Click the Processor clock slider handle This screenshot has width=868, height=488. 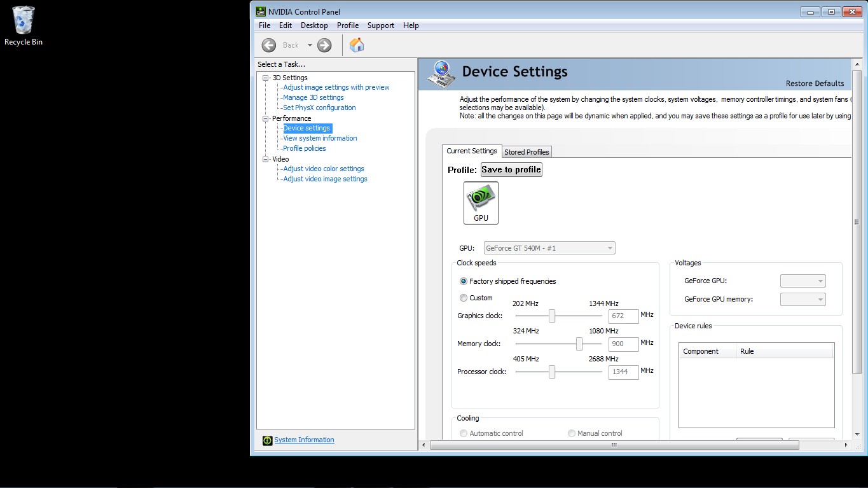coord(552,372)
